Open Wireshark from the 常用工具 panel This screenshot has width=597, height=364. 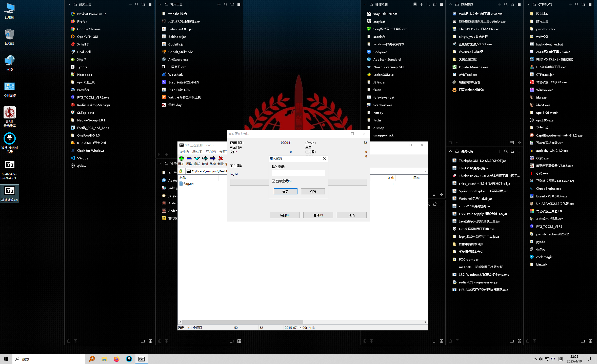click(x=175, y=75)
